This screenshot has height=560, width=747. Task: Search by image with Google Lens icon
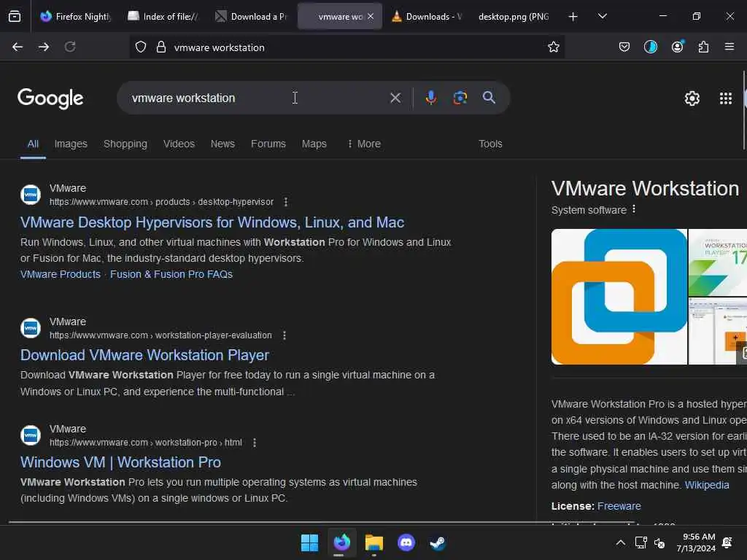460,98
